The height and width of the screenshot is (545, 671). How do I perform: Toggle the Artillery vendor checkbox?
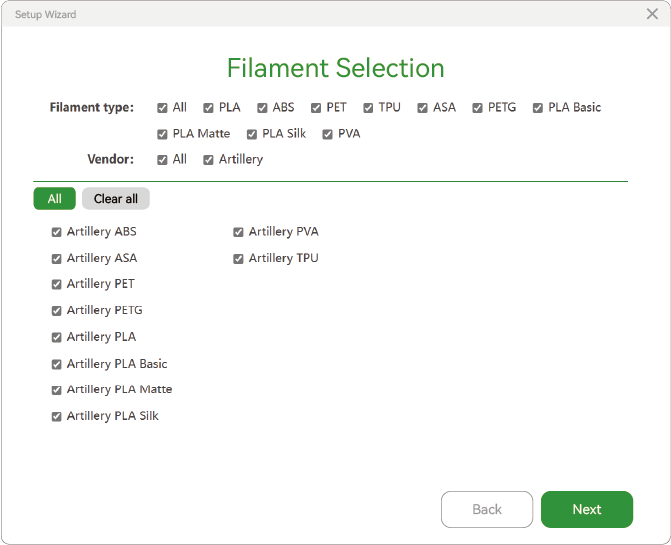208,160
